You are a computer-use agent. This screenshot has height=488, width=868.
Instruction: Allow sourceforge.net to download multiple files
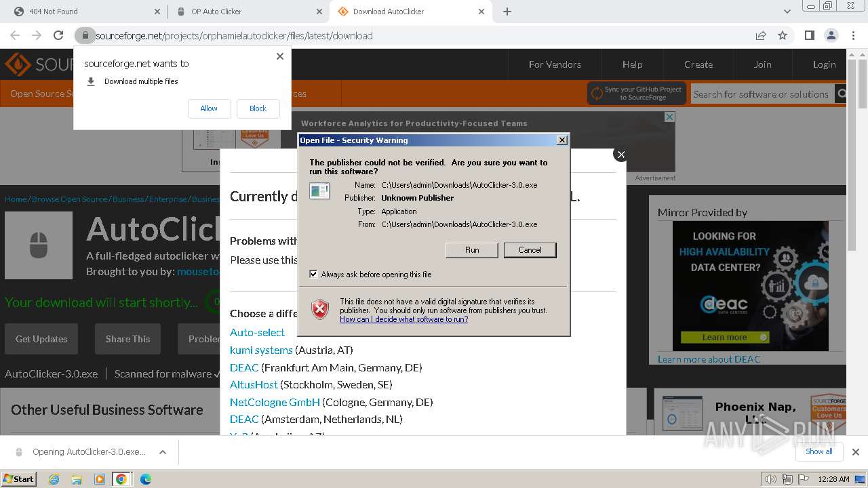point(209,108)
